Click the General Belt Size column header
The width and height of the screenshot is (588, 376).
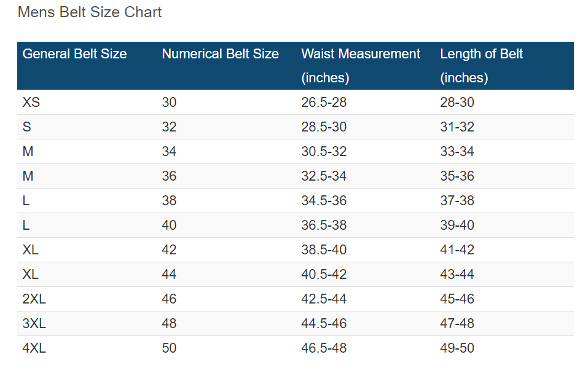pos(74,54)
